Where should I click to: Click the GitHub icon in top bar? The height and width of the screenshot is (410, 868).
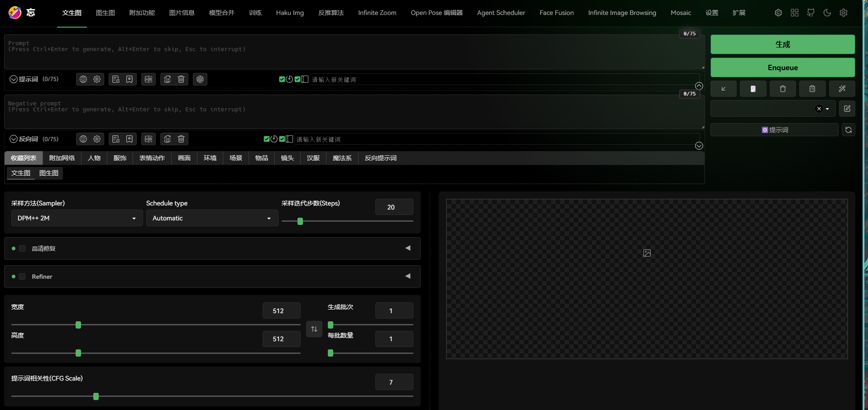click(x=811, y=13)
